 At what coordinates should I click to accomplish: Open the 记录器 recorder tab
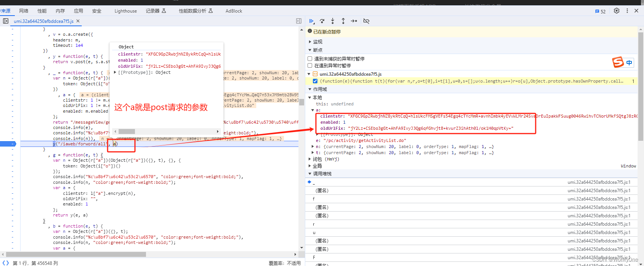tap(156, 11)
